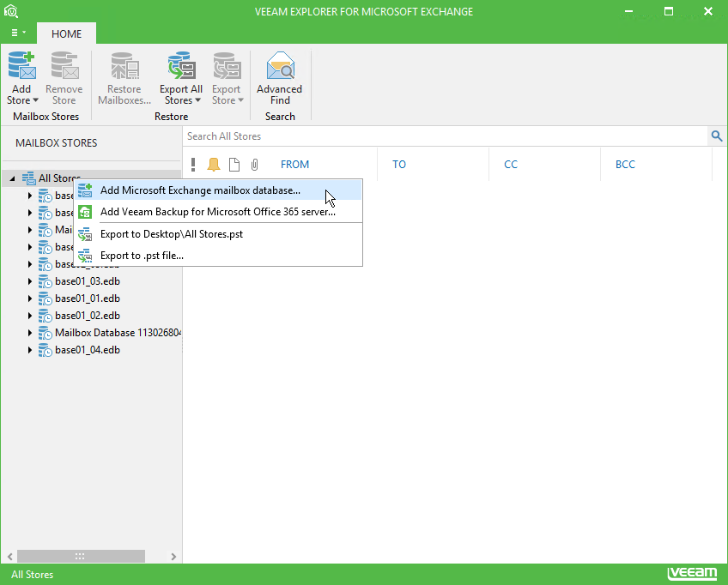Sort messages by FROM column
The height and width of the screenshot is (585, 728).
coord(294,164)
